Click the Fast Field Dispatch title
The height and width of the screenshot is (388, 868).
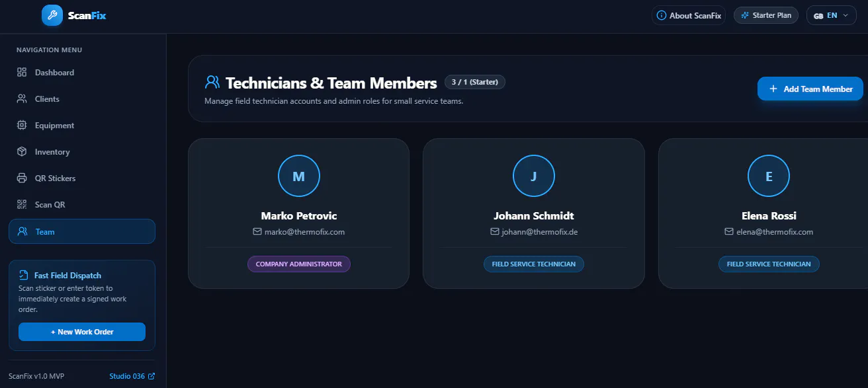pos(67,275)
